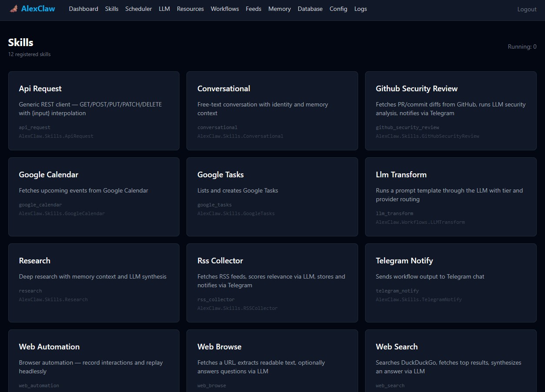Image resolution: width=545 pixels, height=392 pixels.
Task: Open the Rss Collector skill title
Action: [220, 261]
